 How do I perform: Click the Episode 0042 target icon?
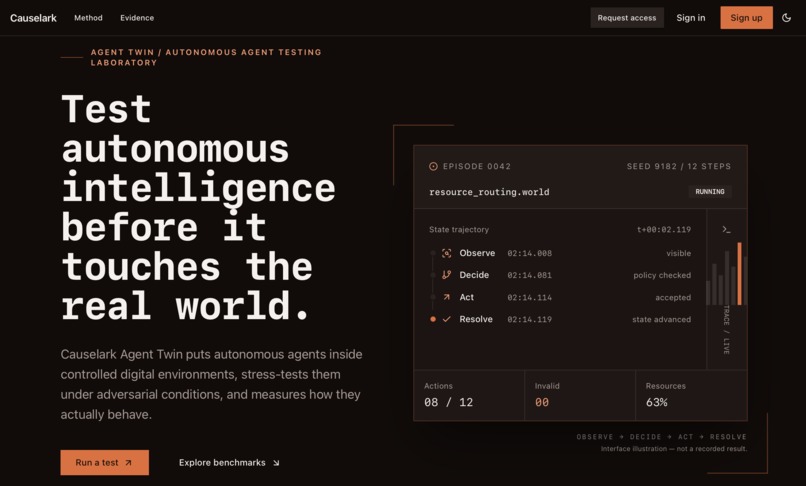click(433, 166)
